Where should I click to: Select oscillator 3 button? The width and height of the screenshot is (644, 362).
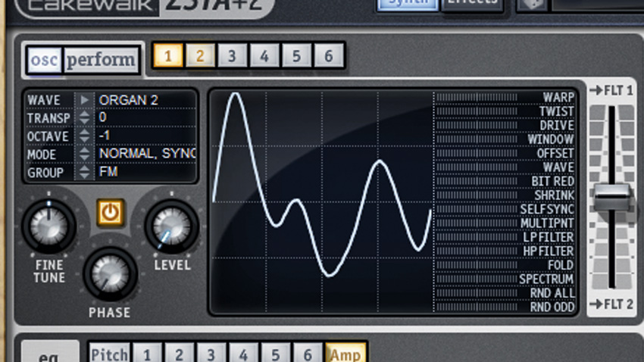[x=232, y=55]
